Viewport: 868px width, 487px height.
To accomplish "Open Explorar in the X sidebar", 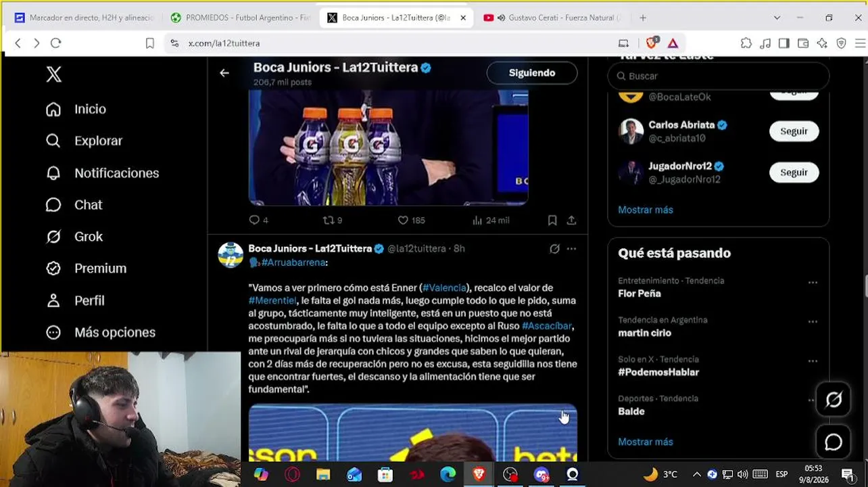I will (x=84, y=141).
